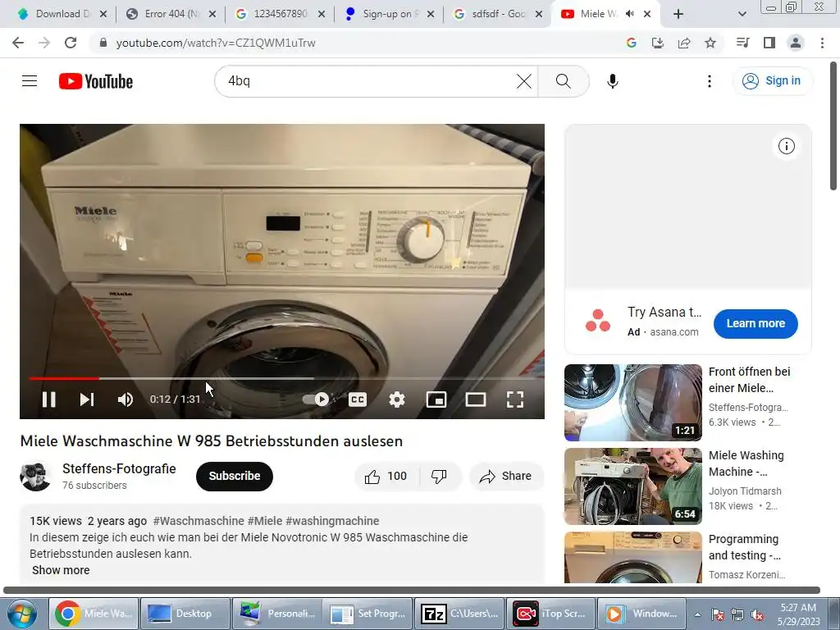The width and height of the screenshot is (840, 630).
Task: Open the media control toolbar icon
Action: point(742,43)
